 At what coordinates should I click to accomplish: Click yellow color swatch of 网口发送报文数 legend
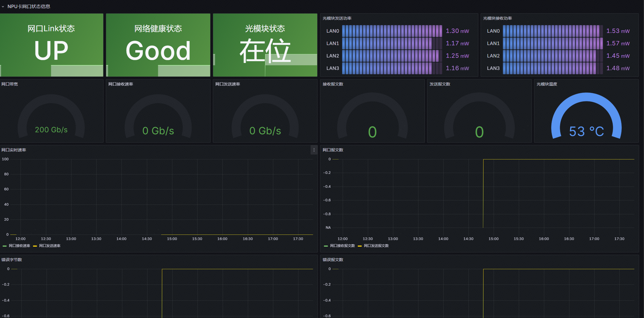click(360, 246)
